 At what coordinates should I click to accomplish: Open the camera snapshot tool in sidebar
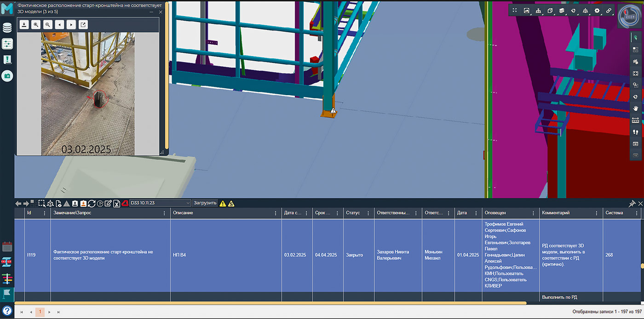pos(7,76)
